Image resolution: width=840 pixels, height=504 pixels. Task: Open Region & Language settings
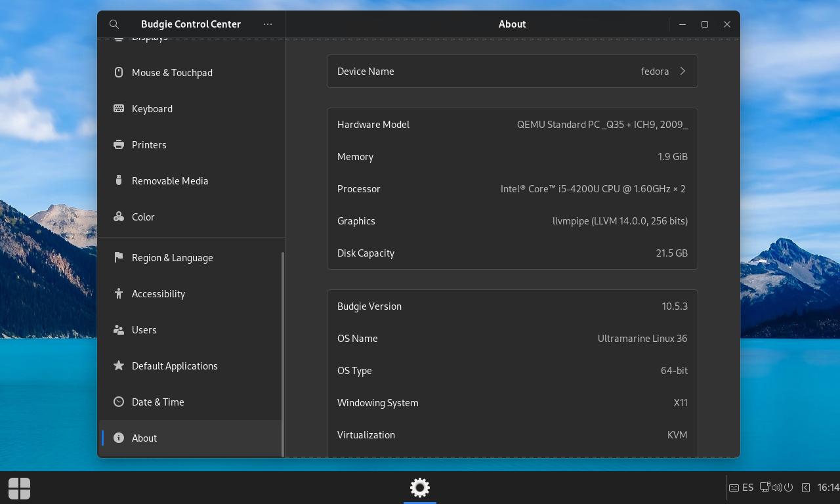[x=191, y=257]
